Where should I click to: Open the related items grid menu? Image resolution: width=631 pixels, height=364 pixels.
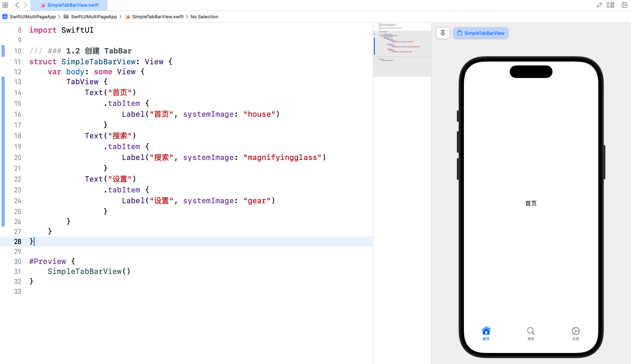(5, 5)
